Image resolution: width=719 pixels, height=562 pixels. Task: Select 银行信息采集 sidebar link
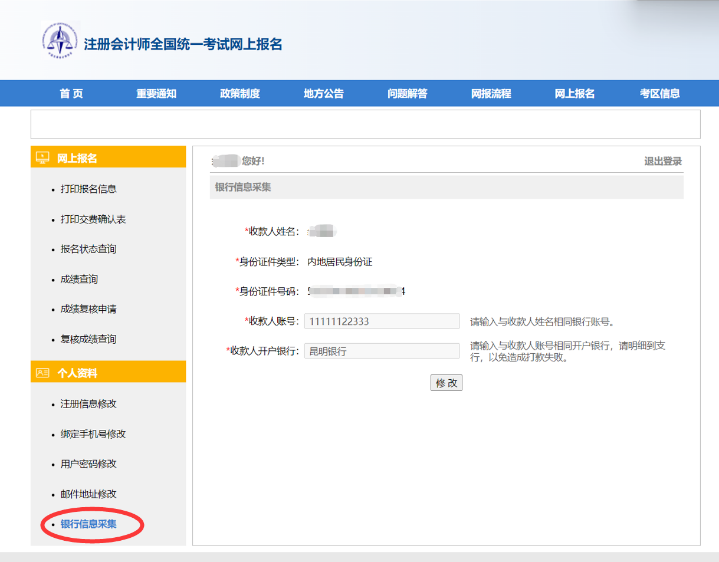tap(89, 524)
